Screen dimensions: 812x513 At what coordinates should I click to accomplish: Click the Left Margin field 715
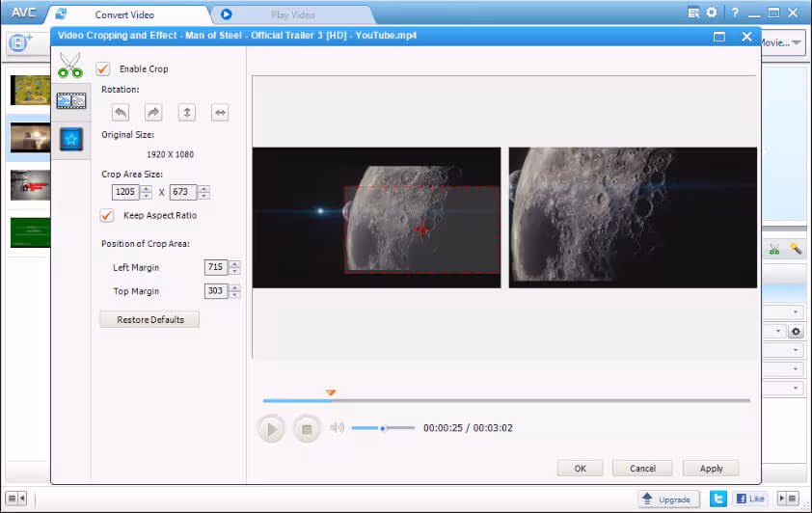point(216,268)
